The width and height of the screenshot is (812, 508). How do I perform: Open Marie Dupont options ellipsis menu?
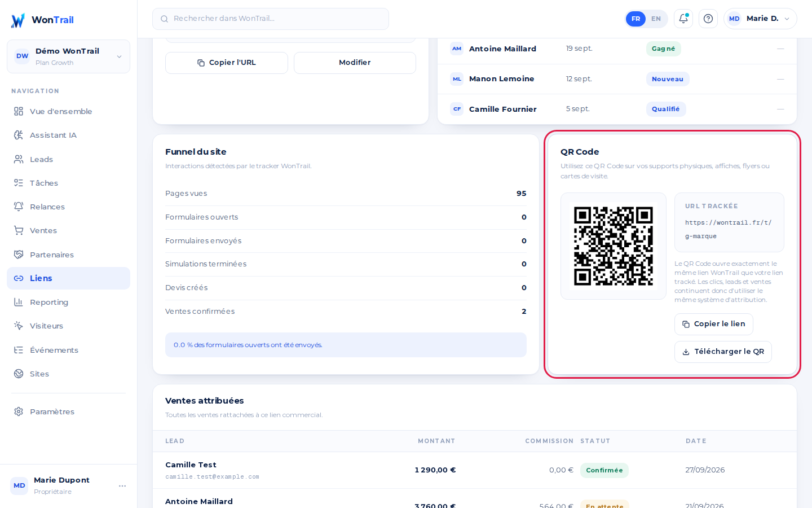click(122, 486)
